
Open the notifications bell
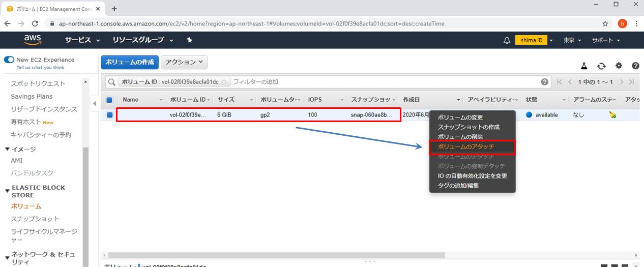[507, 40]
